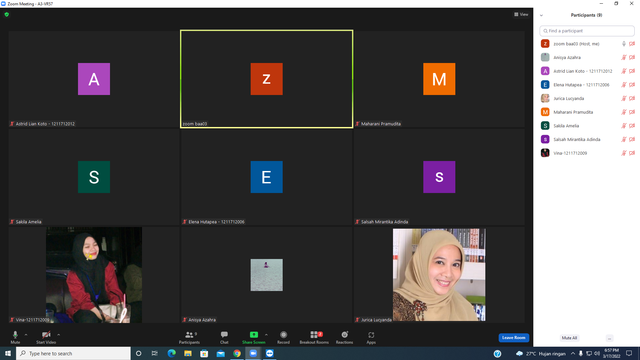Select Astrid Lian Koto in participant list

click(x=587, y=71)
